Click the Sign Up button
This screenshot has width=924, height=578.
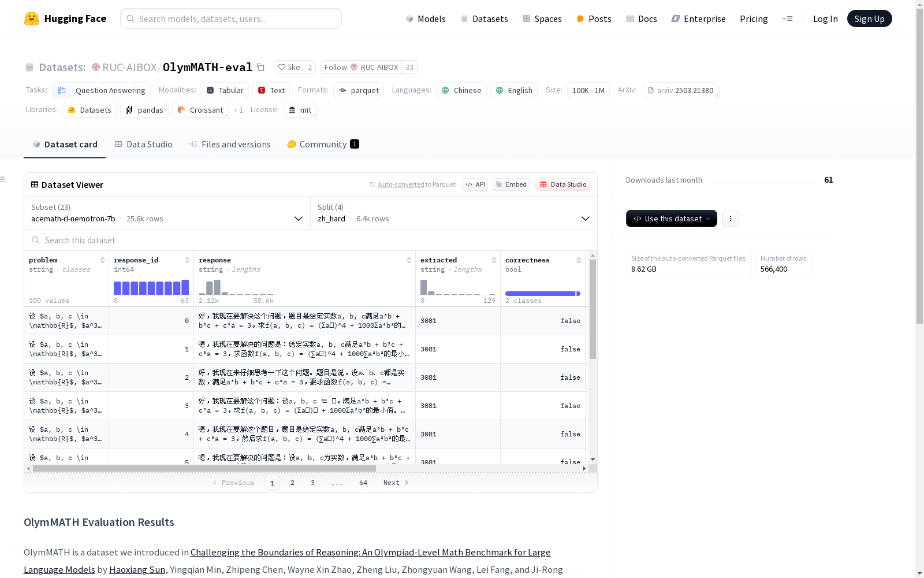869,18
